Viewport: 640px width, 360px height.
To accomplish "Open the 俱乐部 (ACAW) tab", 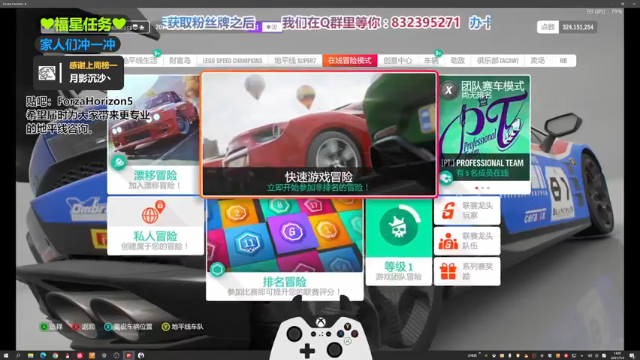I will click(x=498, y=60).
